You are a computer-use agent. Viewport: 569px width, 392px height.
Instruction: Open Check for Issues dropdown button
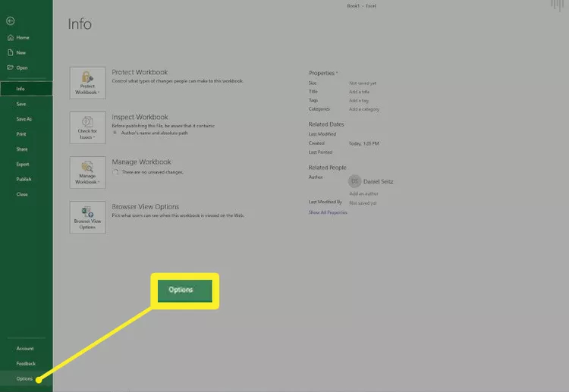(87, 127)
